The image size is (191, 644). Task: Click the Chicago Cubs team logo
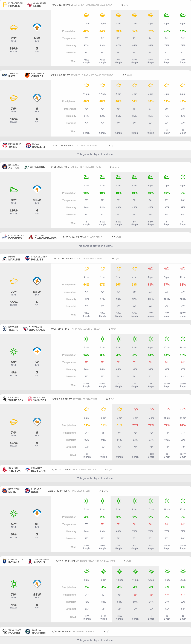pyautogui.click(x=27, y=491)
